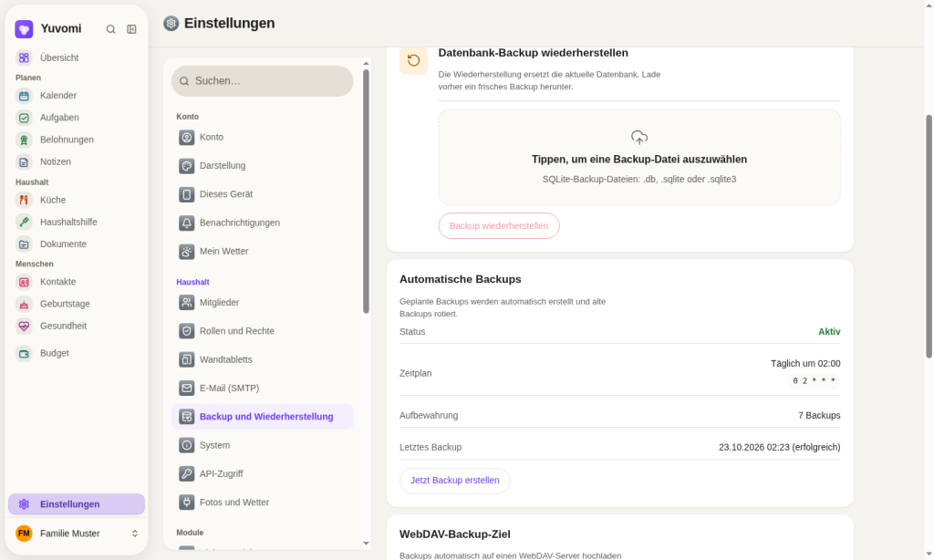Screen dimensions: 934x560
Task: Click the System info icon
Action: coord(186,446)
